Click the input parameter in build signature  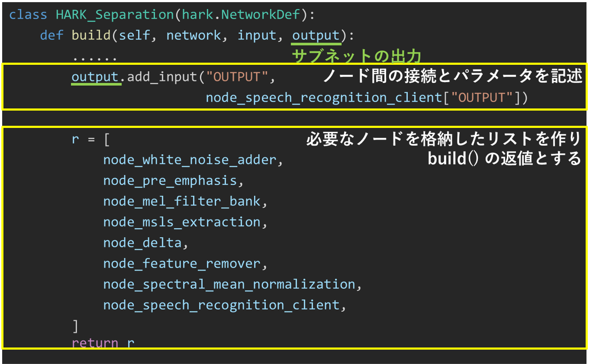tap(257, 35)
